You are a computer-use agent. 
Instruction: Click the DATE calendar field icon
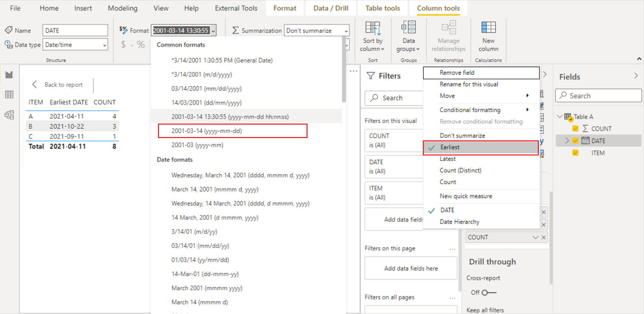pos(586,141)
